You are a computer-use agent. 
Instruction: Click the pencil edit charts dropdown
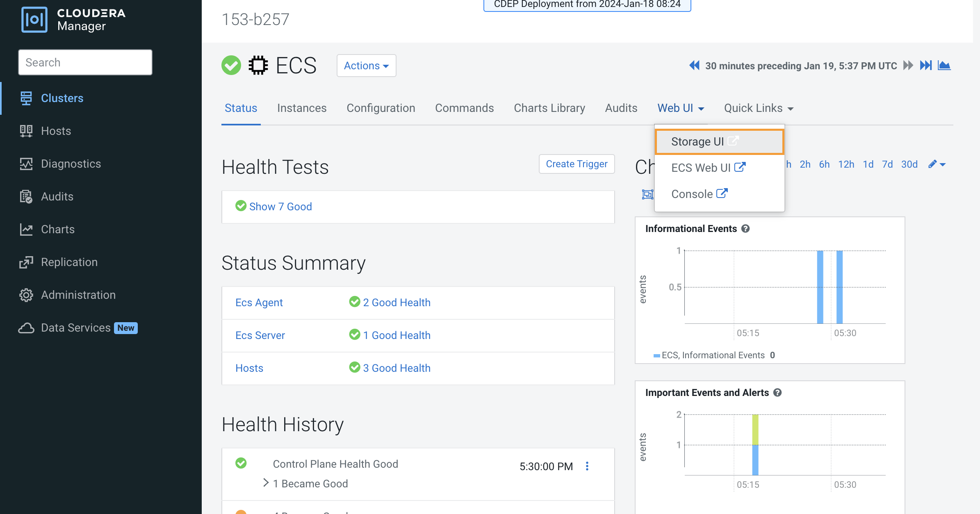tap(937, 164)
